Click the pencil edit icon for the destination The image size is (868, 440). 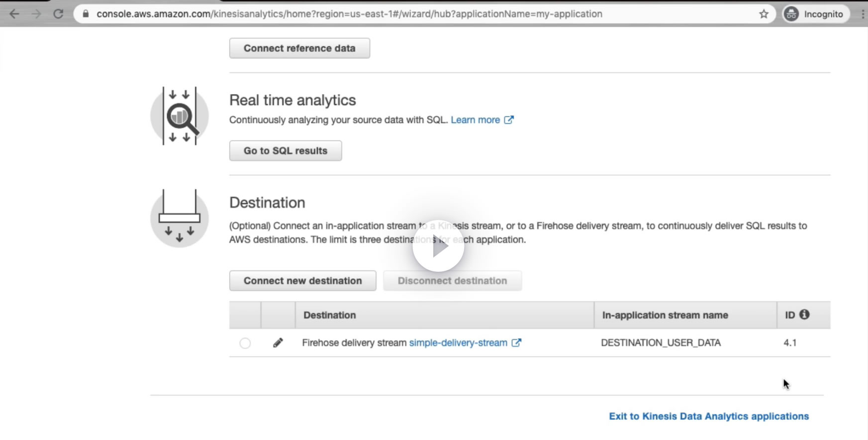pyautogui.click(x=278, y=342)
